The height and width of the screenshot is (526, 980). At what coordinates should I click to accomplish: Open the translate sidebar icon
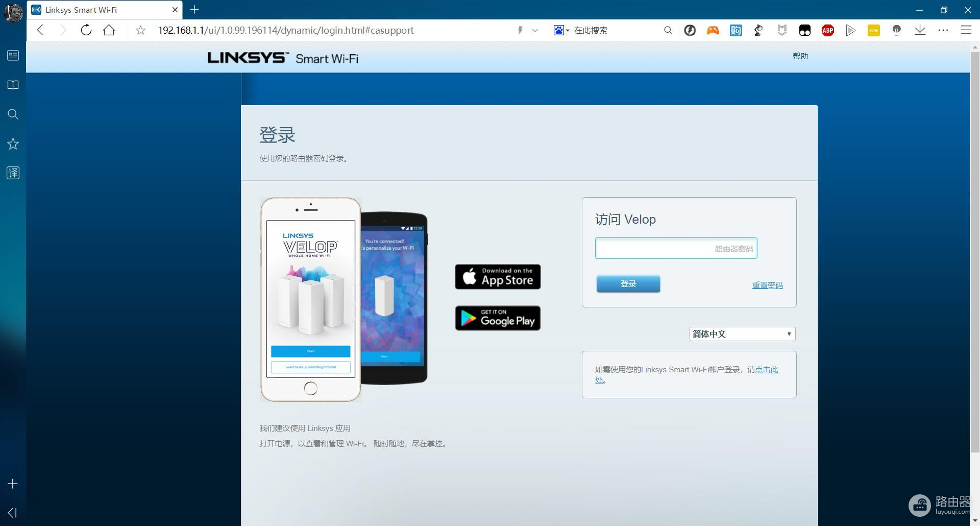coord(13,173)
